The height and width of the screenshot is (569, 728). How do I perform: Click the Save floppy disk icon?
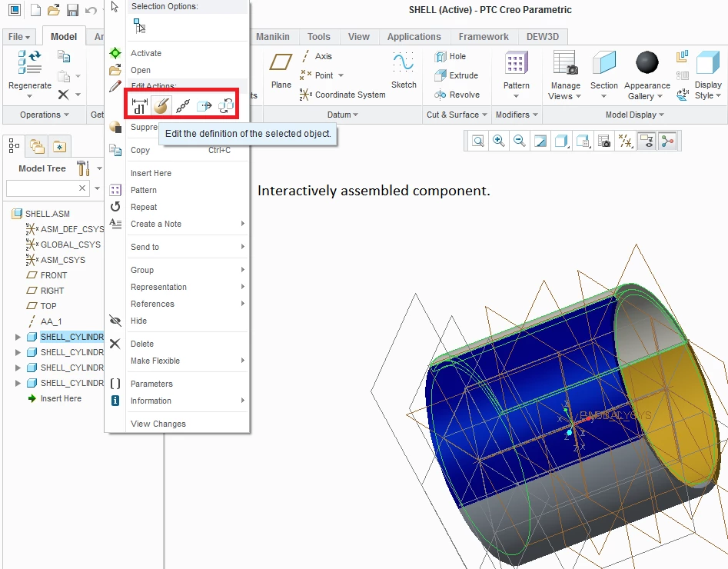pyautogui.click(x=72, y=10)
